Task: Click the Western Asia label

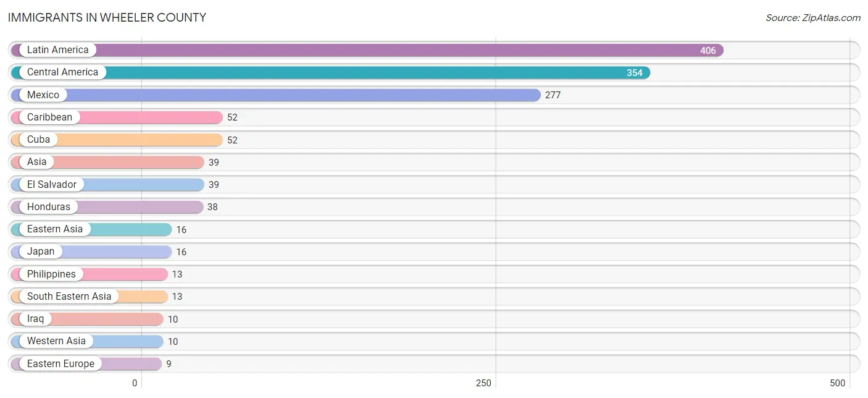Action: (56, 341)
